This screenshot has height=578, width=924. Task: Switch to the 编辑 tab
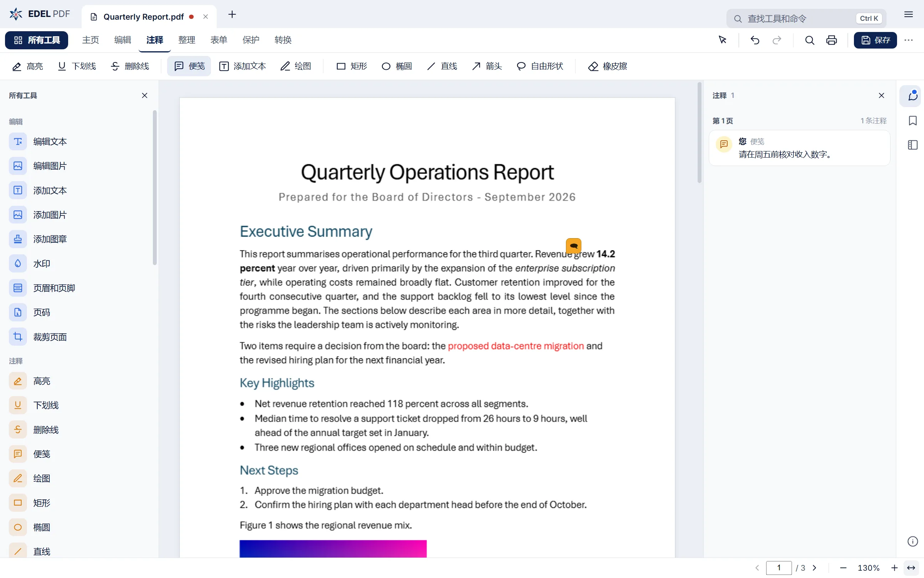click(122, 40)
